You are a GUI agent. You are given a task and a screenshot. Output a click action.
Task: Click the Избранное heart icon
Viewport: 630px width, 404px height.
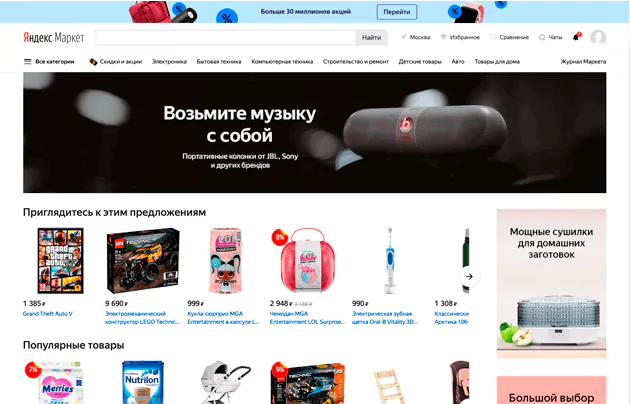coord(443,37)
